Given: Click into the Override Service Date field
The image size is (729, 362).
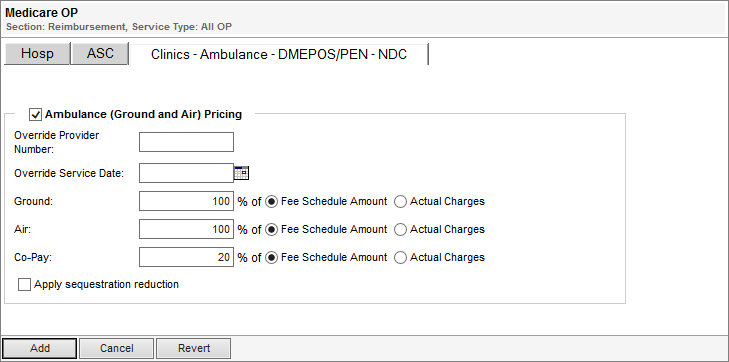Looking at the screenshot, I should tap(186, 173).
